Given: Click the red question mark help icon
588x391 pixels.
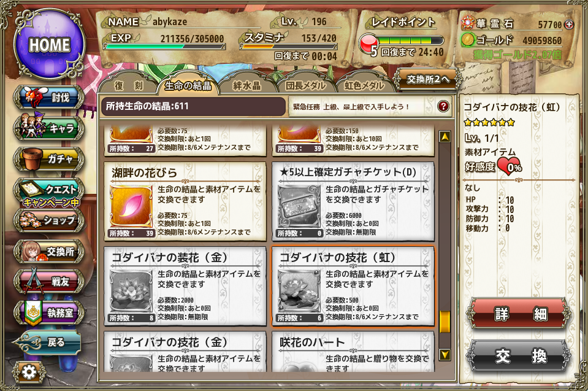Looking at the screenshot, I should click(x=443, y=106).
